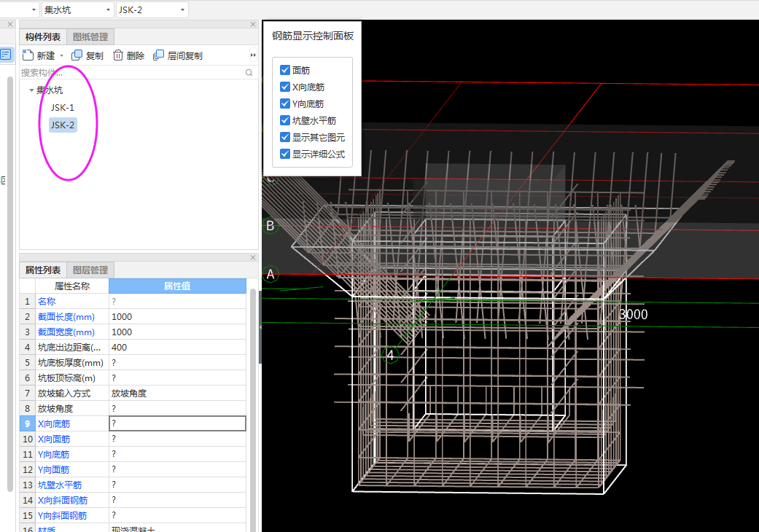
Task: Disable the 显示详细公式 checkbox
Action: 285,154
